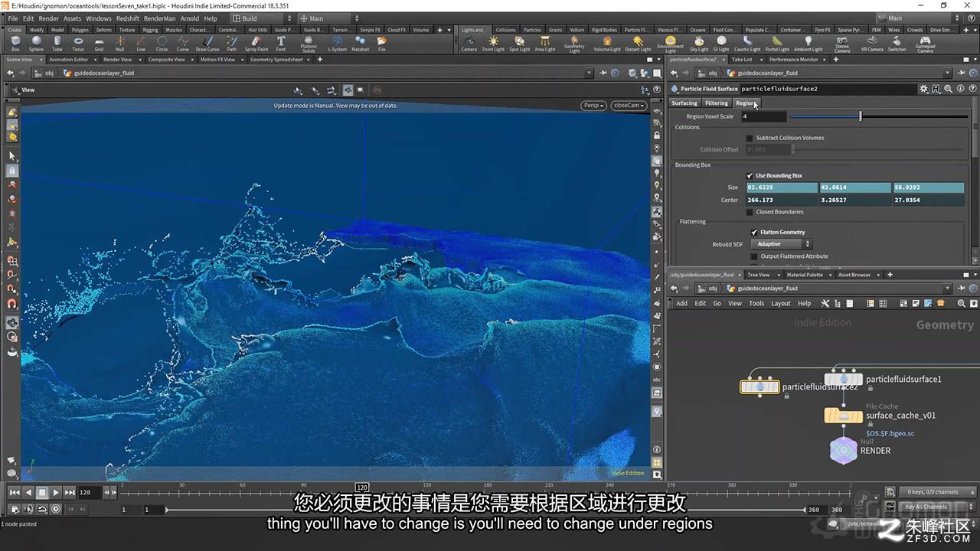The width and height of the screenshot is (980, 551).
Task: Open the Main radial menu dropdown
Action: (x=332, y=18)
